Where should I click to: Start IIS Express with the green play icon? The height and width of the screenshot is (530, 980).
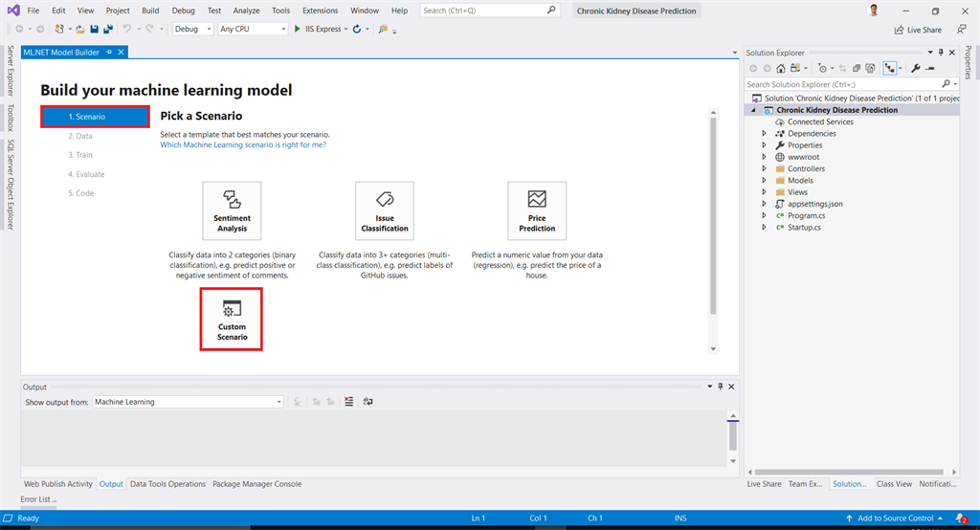tap(298, 30)
